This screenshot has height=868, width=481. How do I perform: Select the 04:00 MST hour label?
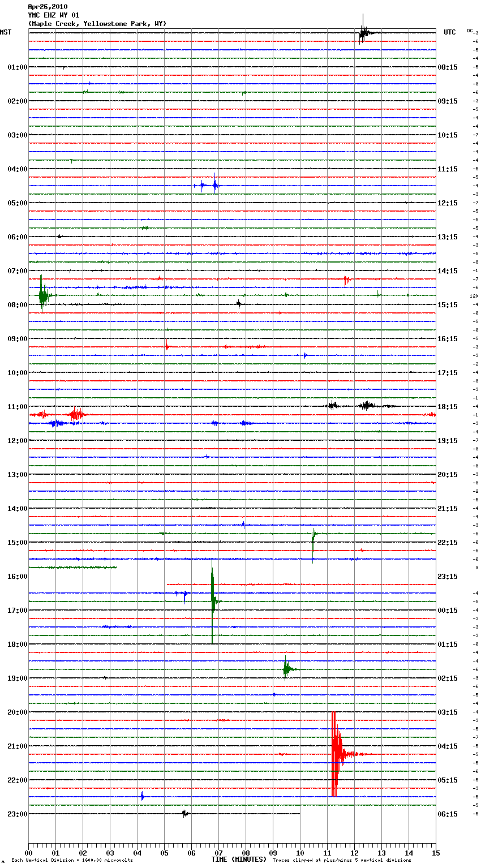pyautogui.click(x=17, y=169)
